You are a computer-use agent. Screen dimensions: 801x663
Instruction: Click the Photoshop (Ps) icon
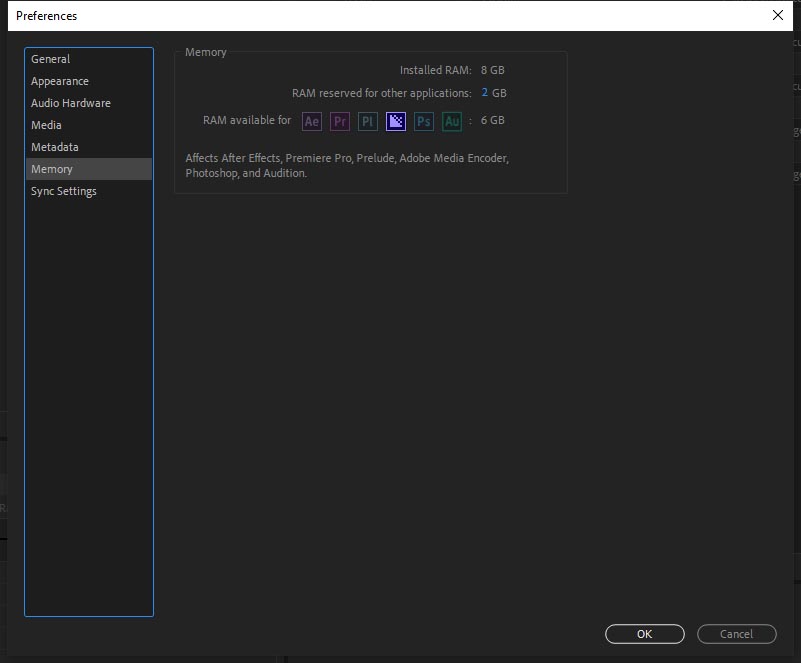point(424,121)
